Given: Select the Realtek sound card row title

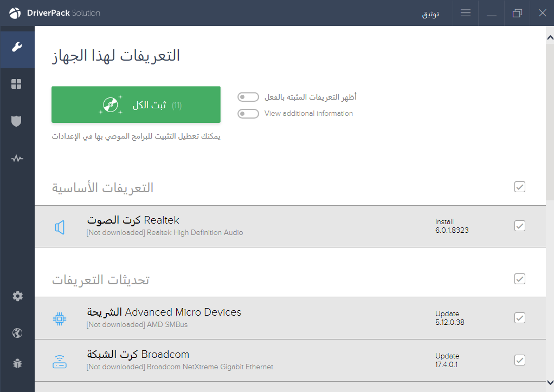Looking at the screenshot, I should 133,220.
